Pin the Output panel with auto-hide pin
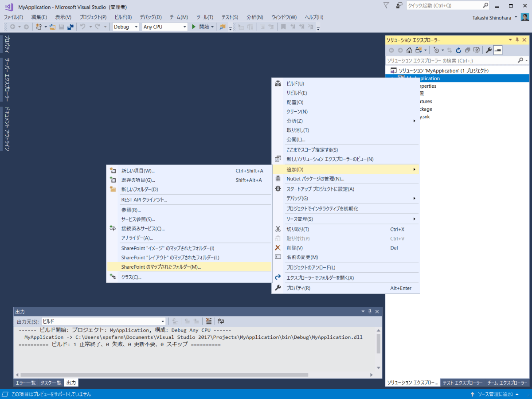Screen dimensions: 532x399 click(370, 312)
